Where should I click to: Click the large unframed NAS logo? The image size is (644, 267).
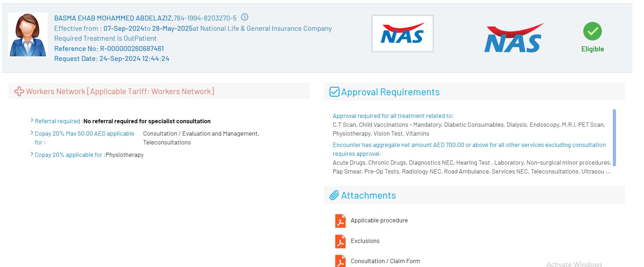pyautogui.click(x=513, y=38)
